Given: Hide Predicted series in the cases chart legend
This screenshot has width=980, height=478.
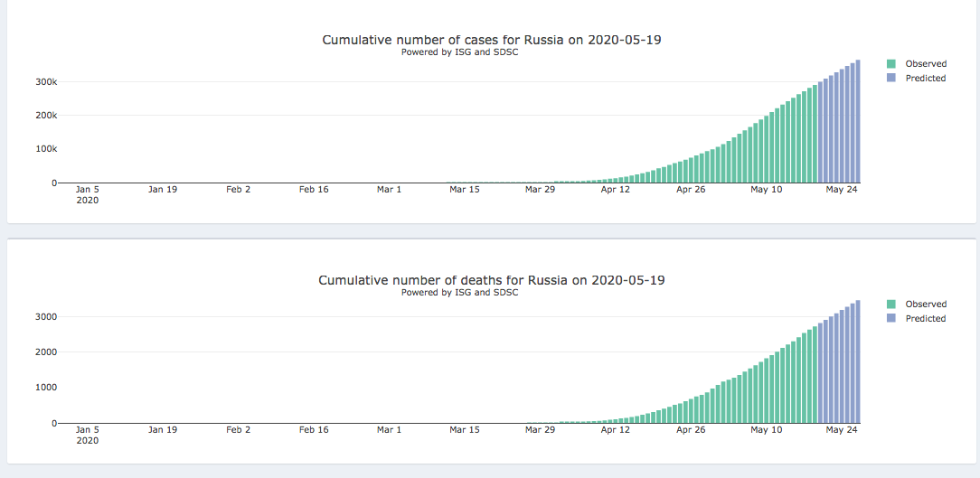Looking at the screenshot, I should [926, 79].
